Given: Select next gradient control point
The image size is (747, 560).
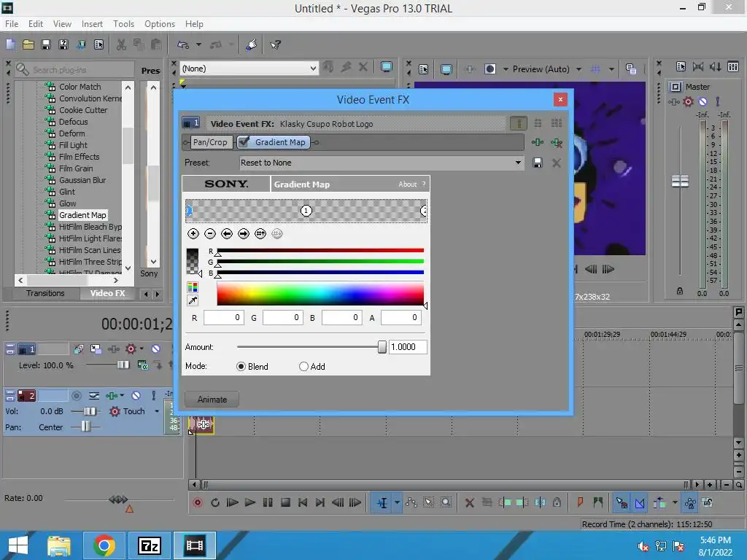Looking at the screenshot, I should click(244, 233).
